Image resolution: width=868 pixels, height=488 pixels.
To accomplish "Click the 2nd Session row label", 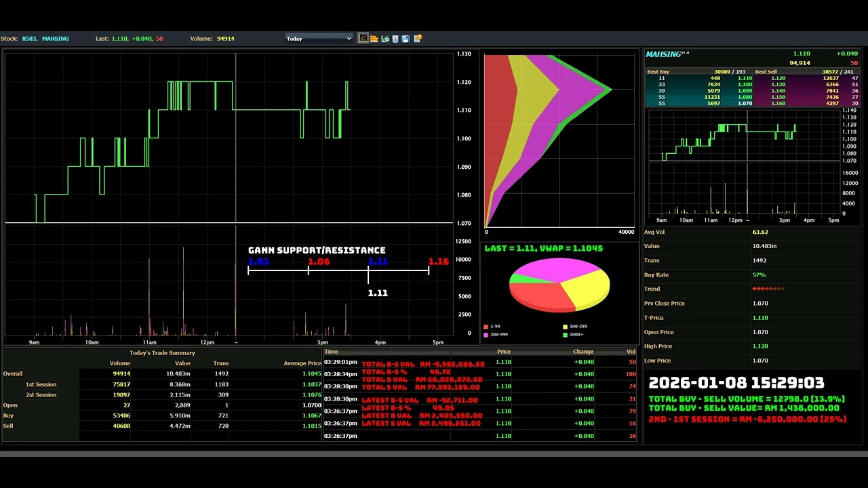I will pyautogui.click(x=41, y=395).
